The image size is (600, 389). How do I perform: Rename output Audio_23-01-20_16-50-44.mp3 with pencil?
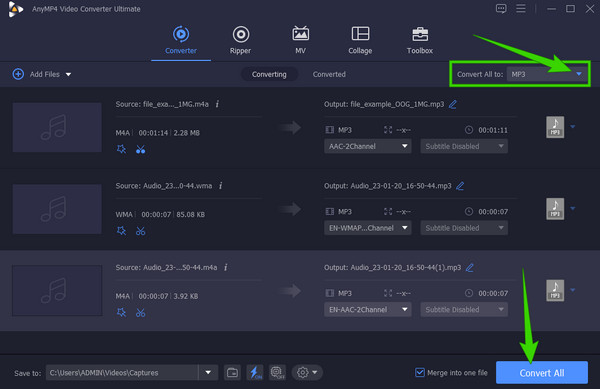pyautogui.click(x=460, y=186)
